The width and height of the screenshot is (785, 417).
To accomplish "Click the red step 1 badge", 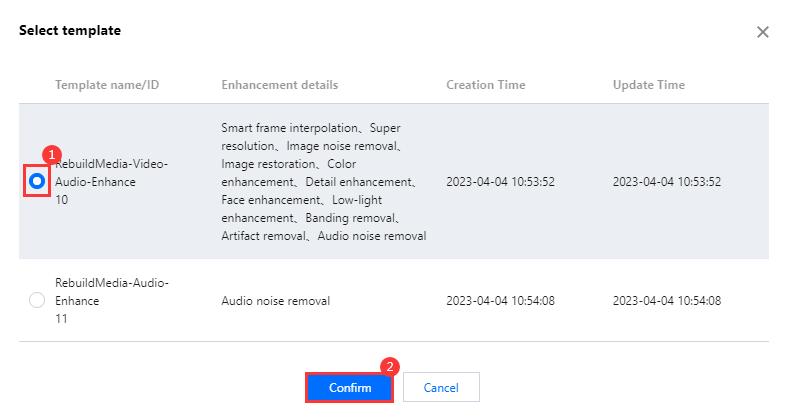I will (52, 155).
